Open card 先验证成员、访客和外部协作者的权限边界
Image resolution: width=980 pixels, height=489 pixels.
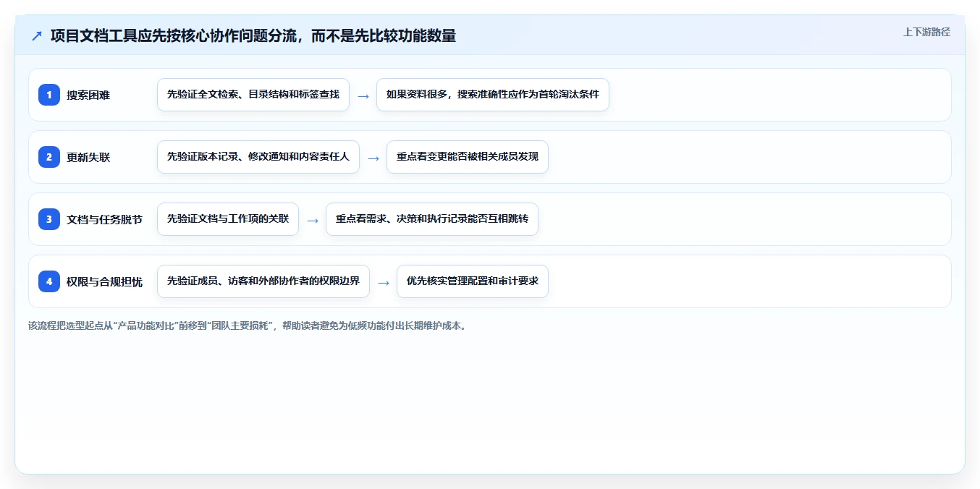263,281
